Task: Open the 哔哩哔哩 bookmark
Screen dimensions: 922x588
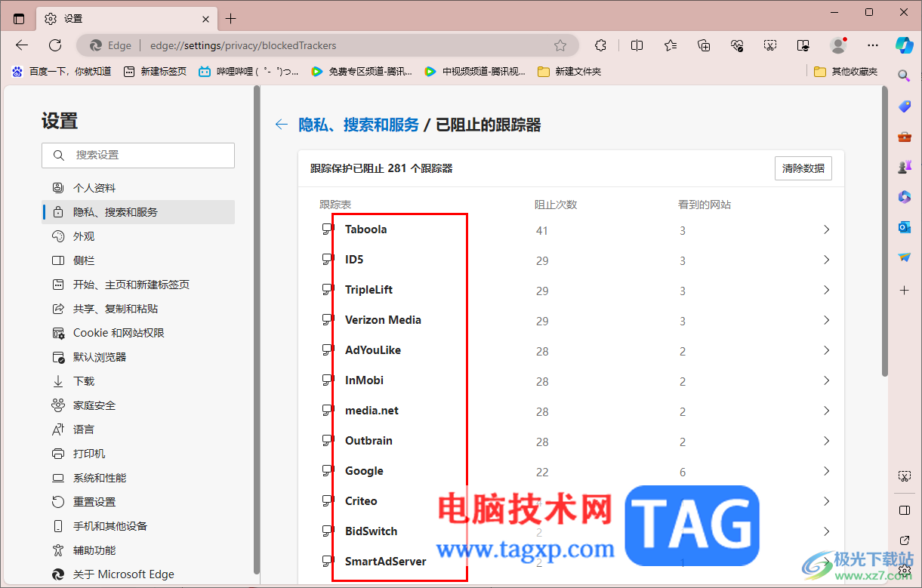Action: 248,71
